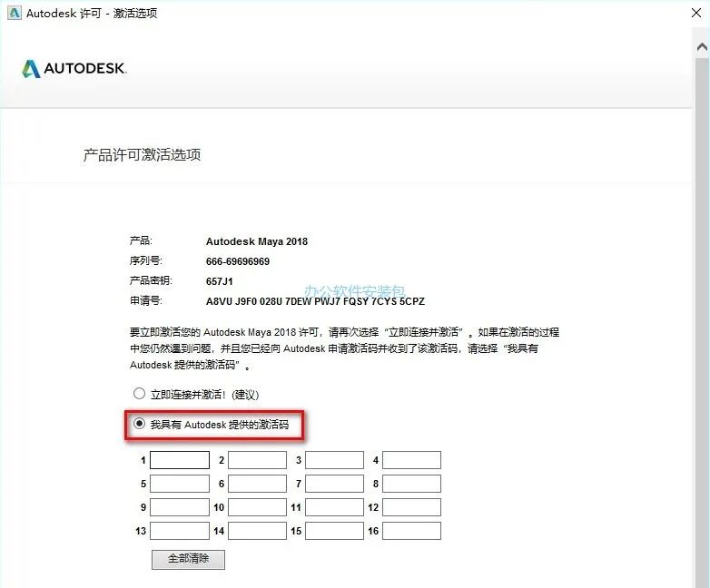Focus activation code field 10
The width and height of the screenshot is (710, 588).
point(257,507)
